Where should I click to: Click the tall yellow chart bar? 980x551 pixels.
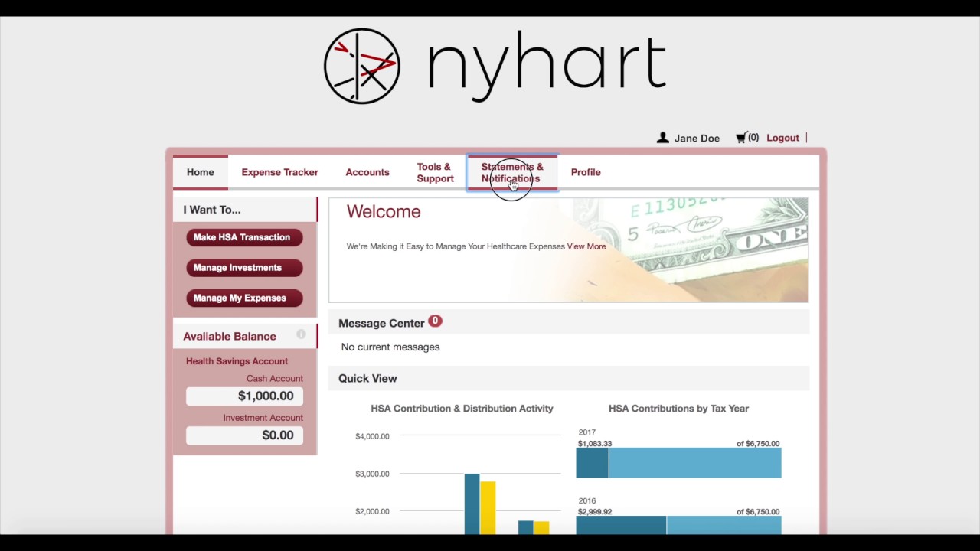tap(488, 507)
